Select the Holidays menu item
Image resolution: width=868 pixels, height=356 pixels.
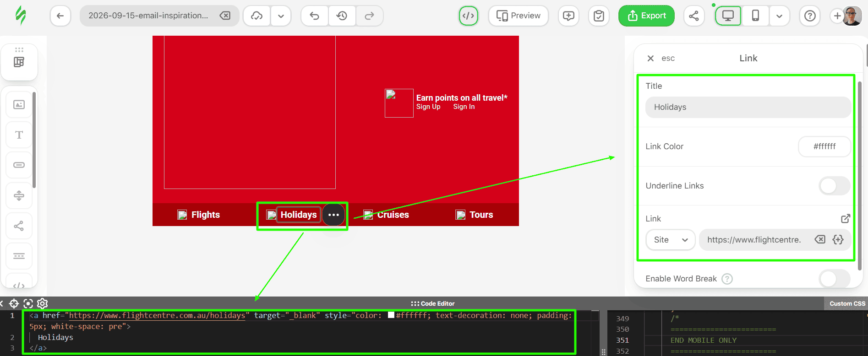click(x=299, y=215)
